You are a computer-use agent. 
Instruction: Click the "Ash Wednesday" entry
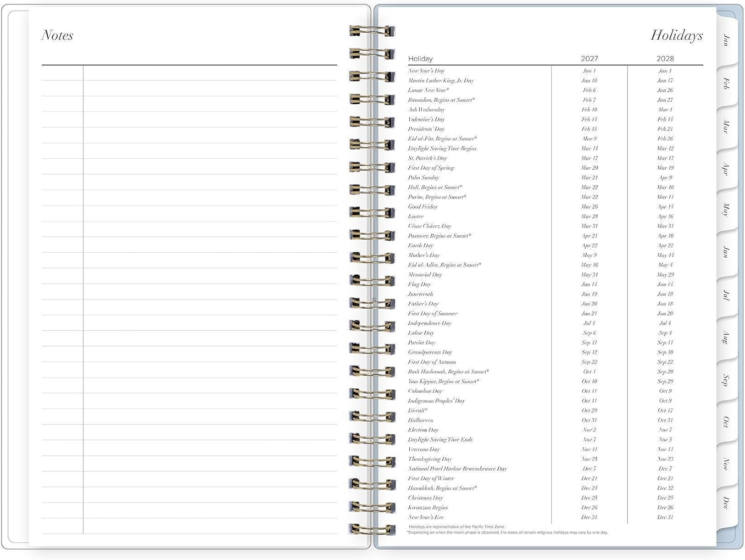(x=426, y=109)
